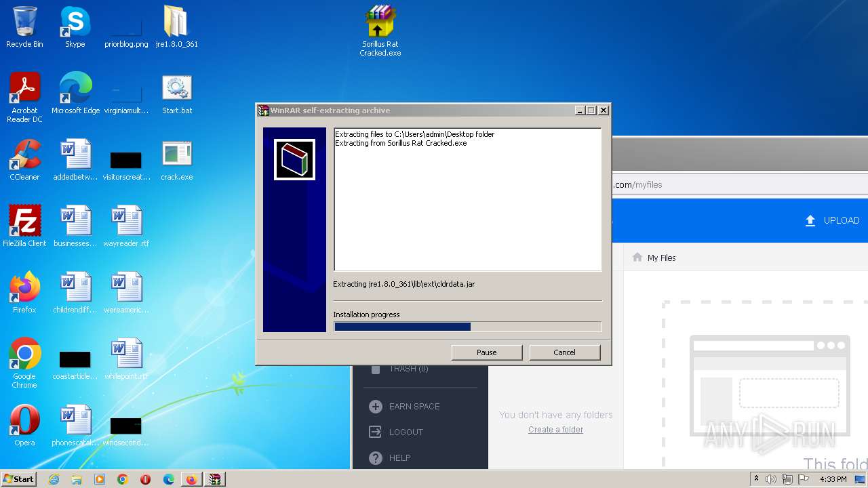Click the 4:33 PM taskbar clock
The image size is (868, 488).
click(833, 479)
